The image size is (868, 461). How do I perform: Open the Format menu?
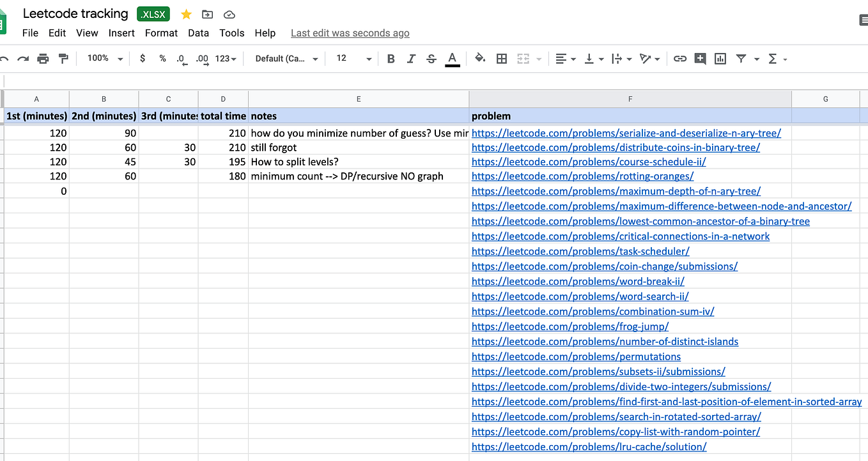tap(161, 33)
